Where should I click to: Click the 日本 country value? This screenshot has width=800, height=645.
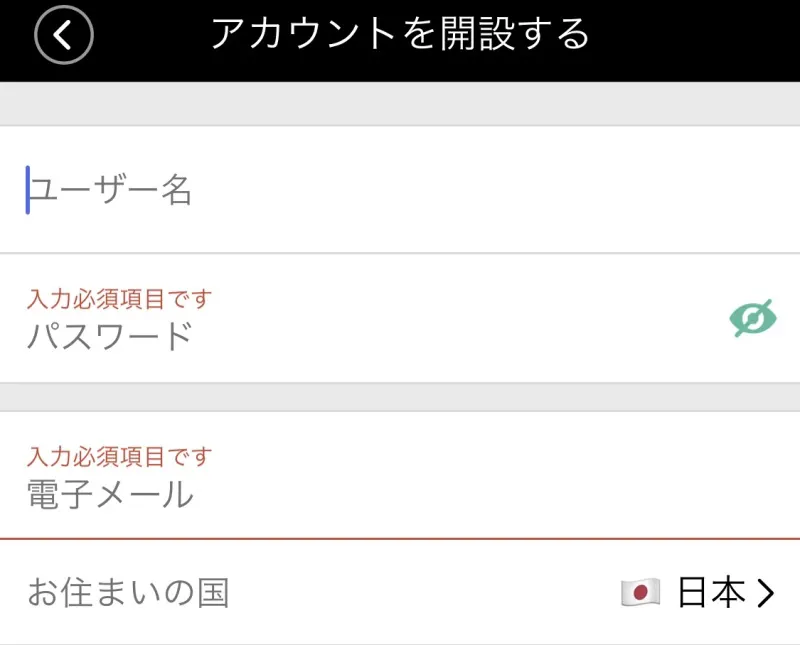711,593
